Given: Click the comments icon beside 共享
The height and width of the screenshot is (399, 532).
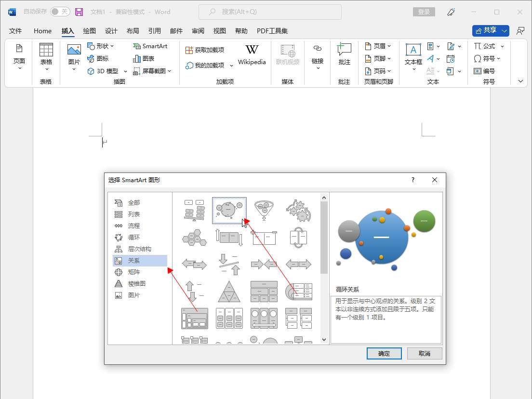Looking at the screenshot, I should click(x=520, y=31).
